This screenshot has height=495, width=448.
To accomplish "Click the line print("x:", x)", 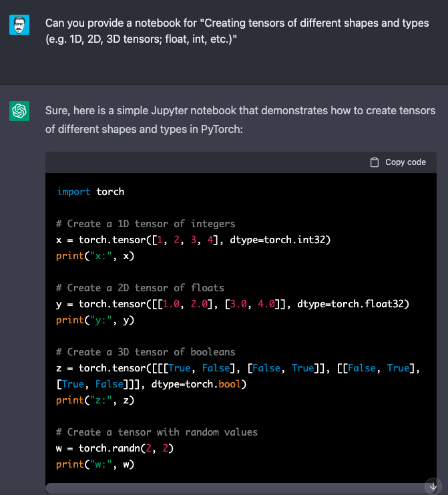I will (95, 256).
